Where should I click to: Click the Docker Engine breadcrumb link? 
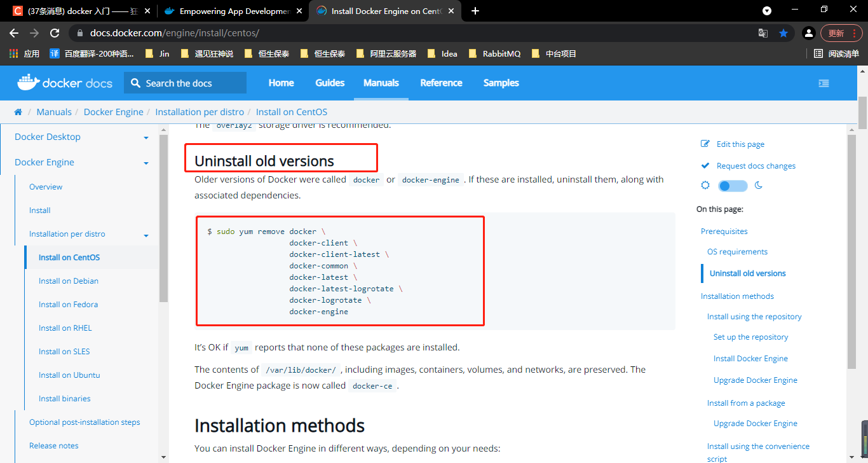(x=114, y=112)
